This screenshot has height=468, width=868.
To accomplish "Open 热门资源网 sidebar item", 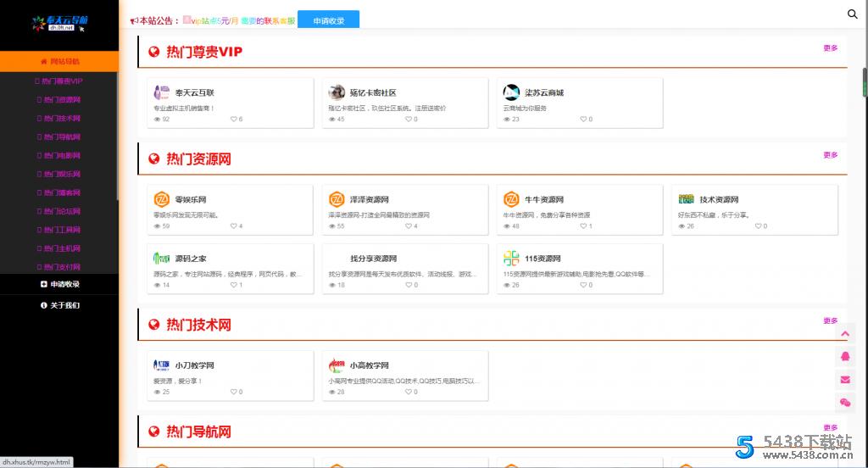I will (x=59, y=100).
